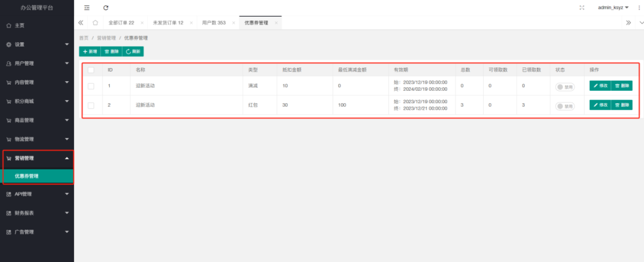Open admin_ksyz user dropdown
The width and height of the screenshot is (644, 262).
coord(613,8)
